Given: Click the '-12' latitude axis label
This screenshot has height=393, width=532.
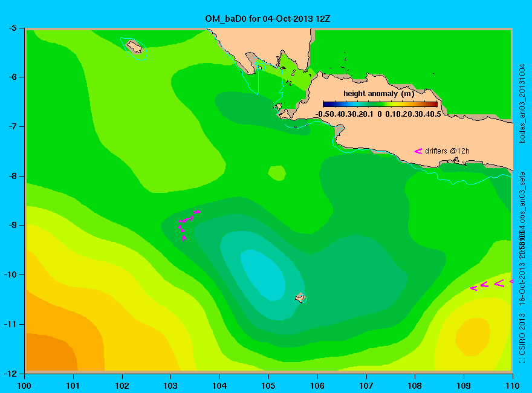Looking at the screenshot, I should [x=10, y=373].
